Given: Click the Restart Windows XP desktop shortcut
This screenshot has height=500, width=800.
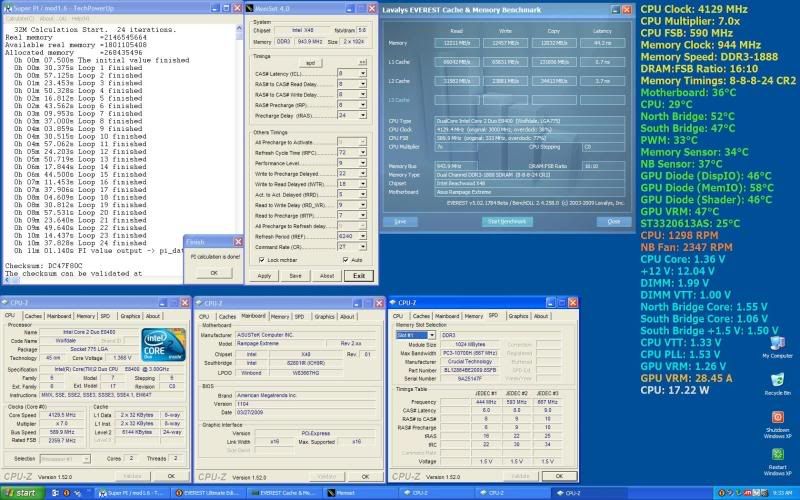Looking at the screenshot, I should coord(777,462).
